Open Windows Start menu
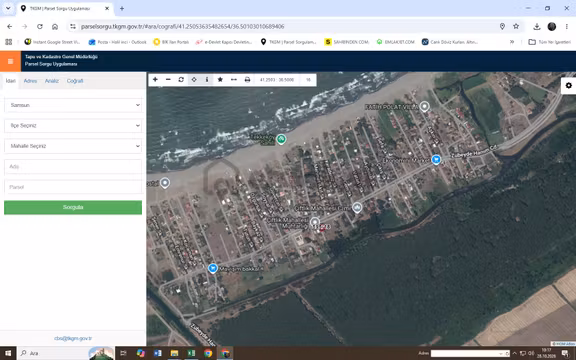The height and width of the screenshot is (360, 576). coord(8,353)
